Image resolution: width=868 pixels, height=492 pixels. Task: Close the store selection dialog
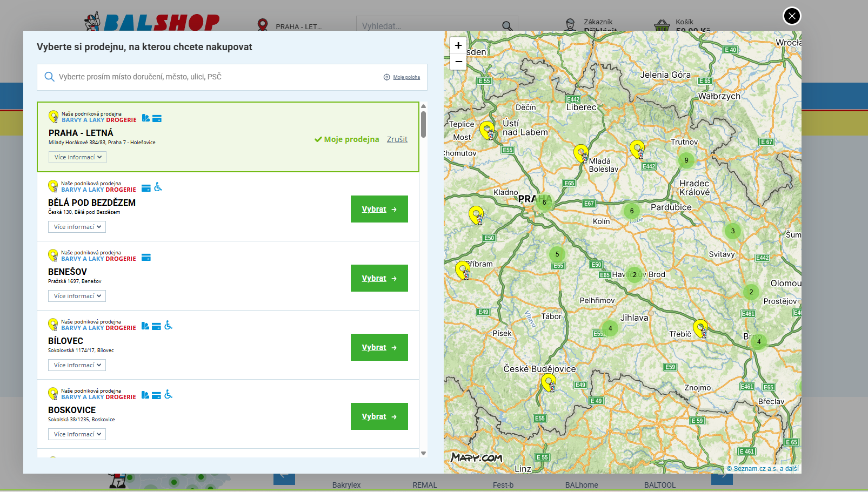792,16
